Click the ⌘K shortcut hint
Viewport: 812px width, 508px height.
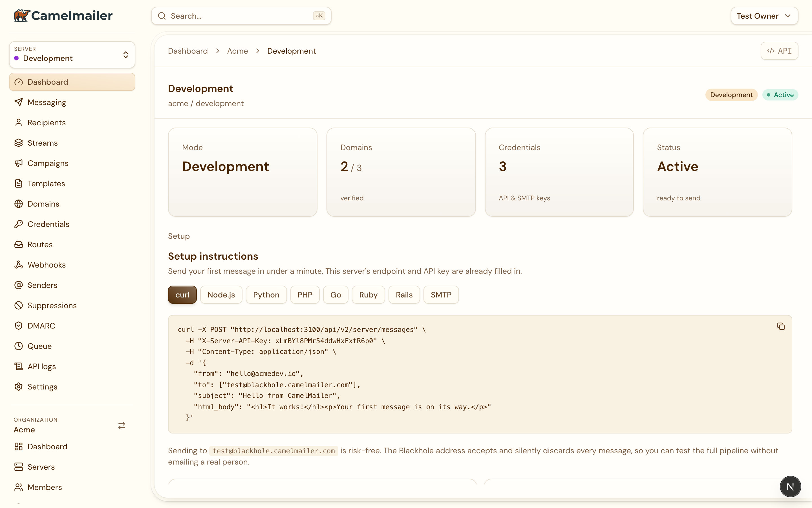[x=319, y=16]
